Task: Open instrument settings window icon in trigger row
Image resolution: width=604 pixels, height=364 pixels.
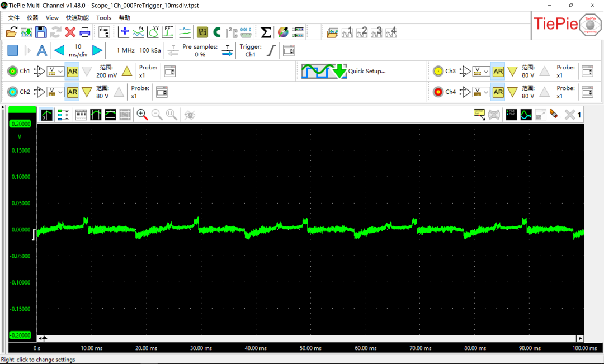Action: pyautogui.click(x=289, y=50)
